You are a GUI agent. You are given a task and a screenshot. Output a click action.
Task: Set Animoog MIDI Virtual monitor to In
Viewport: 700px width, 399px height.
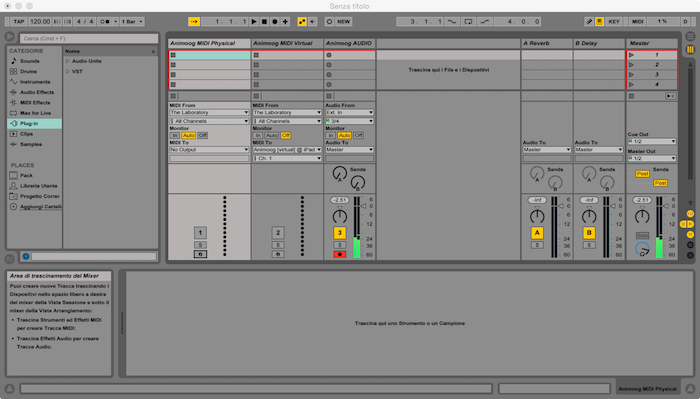tap(258, 135)
